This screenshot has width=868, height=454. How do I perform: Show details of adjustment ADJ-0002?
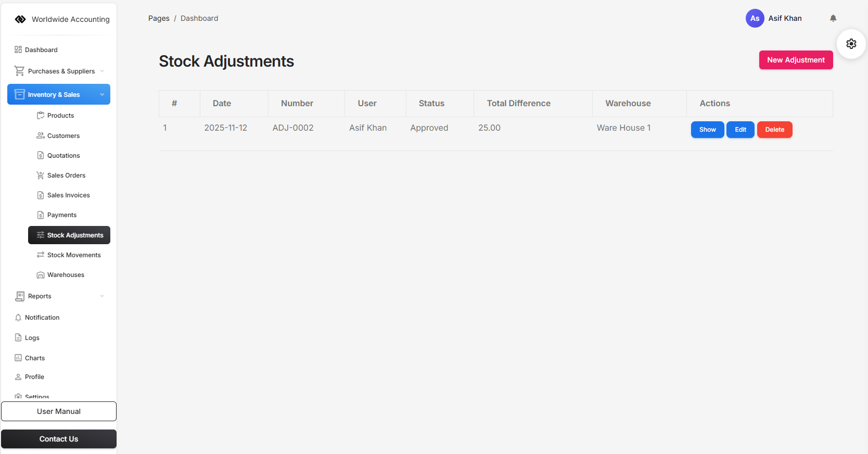tap(707, 130)
